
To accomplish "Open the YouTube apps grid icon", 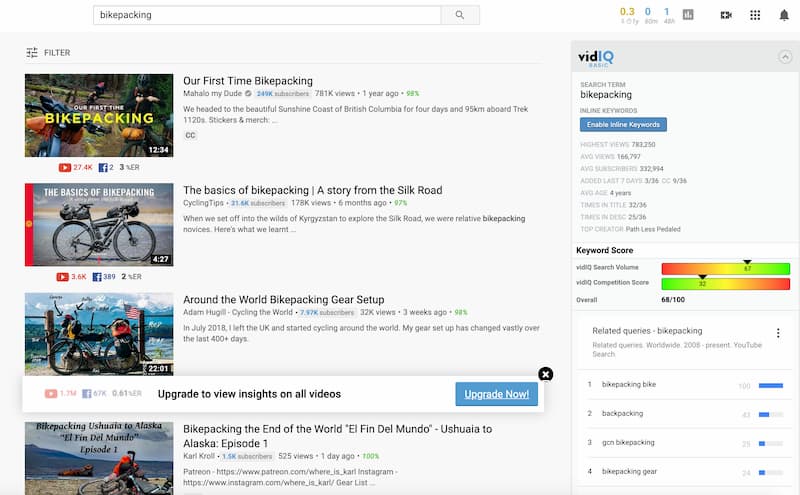I will [x=755, y=15].
